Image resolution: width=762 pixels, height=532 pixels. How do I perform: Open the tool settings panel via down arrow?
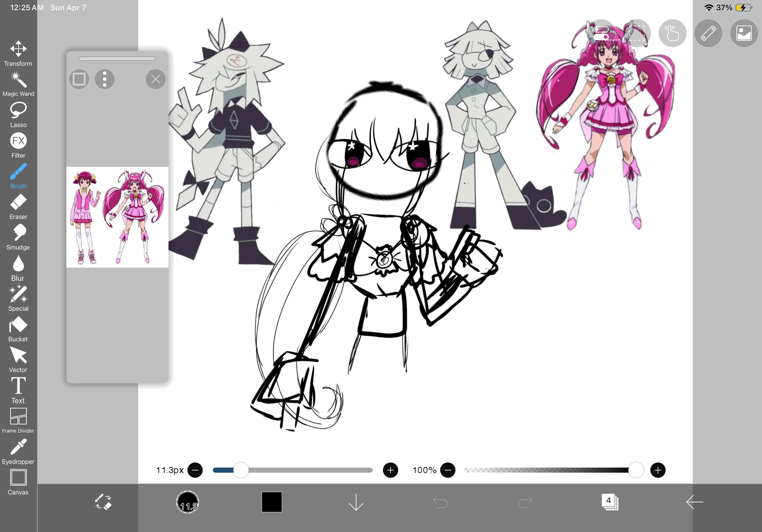(x=356, y=502)
